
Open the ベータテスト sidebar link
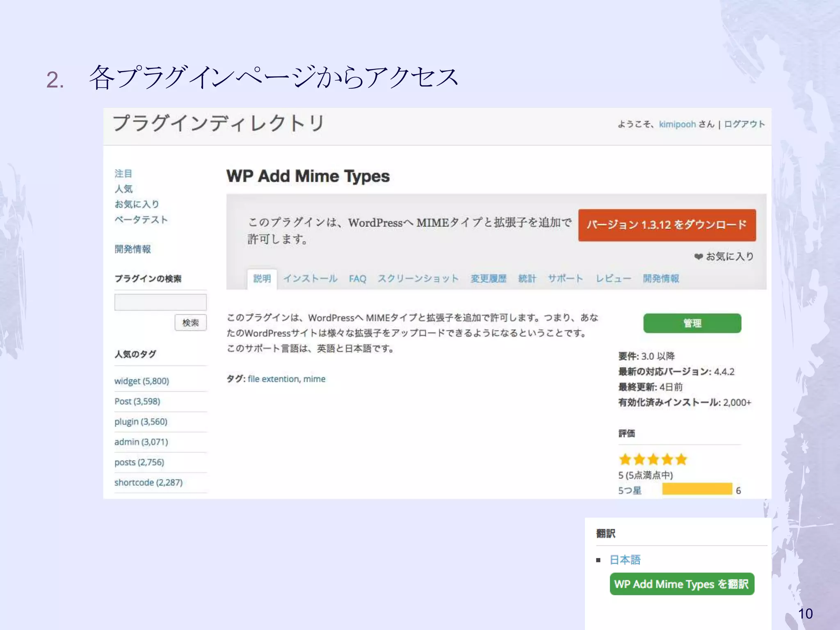coord(141,220)
